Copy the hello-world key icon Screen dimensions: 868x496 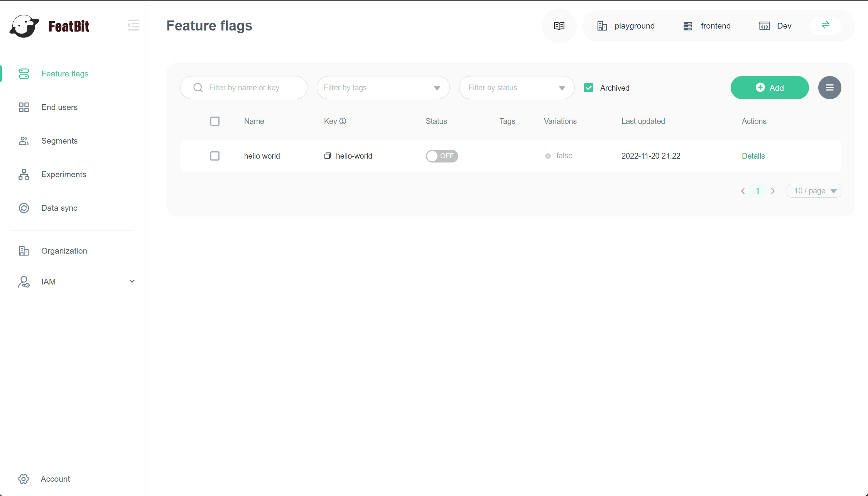[x=328, y=156]
